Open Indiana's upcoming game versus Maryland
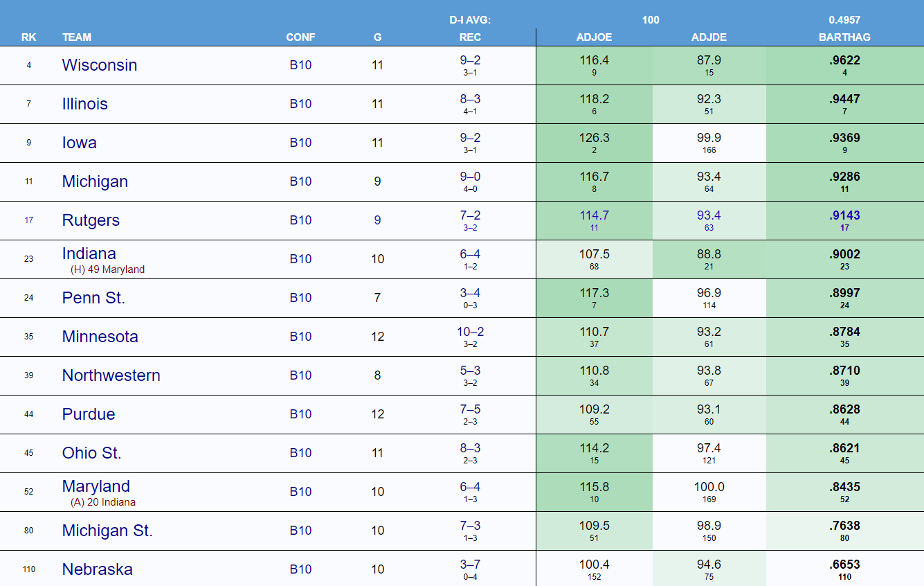This screenshot has width=924, height=586. (107, 269)
